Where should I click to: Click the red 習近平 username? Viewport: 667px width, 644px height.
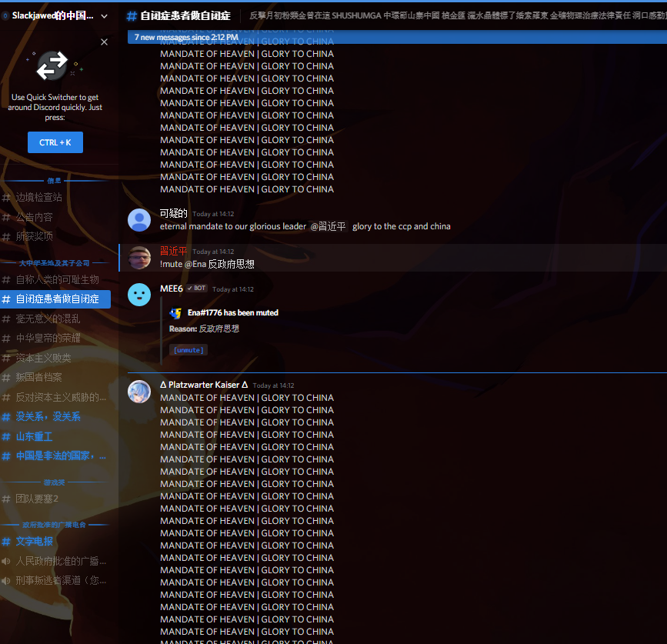174,252
